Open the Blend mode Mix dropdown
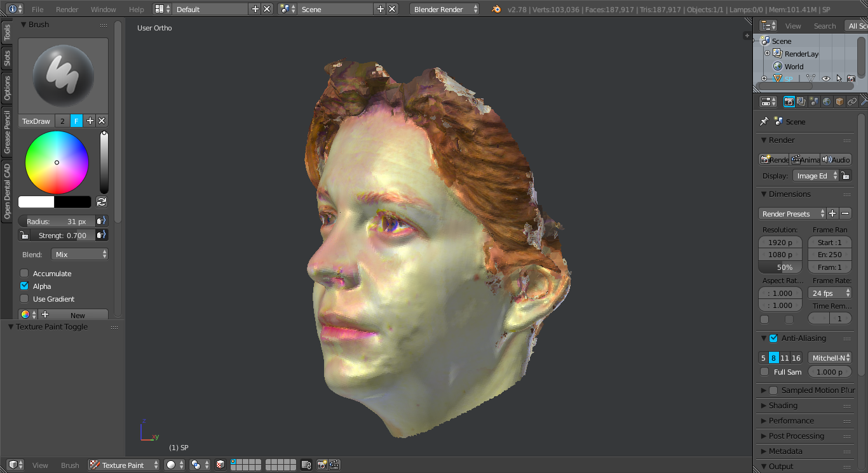The image size is (868, 473). click(x=79, y=254)
